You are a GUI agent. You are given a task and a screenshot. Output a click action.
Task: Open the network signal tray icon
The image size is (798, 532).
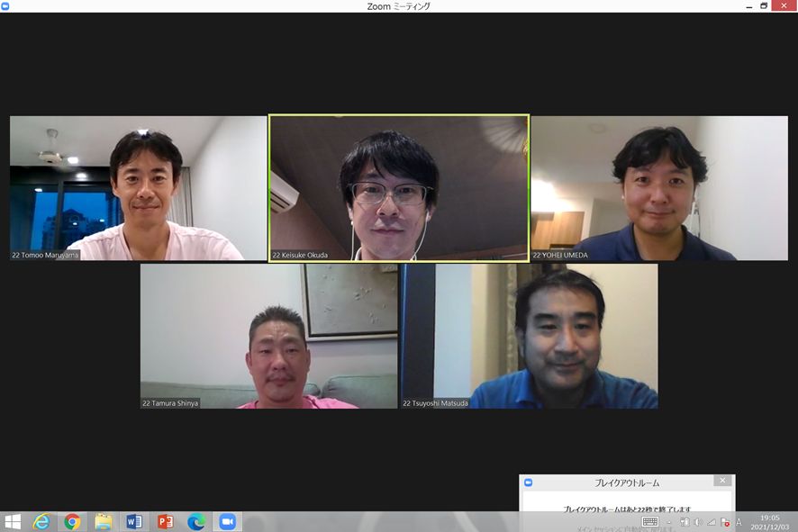[x=712, y=522]
